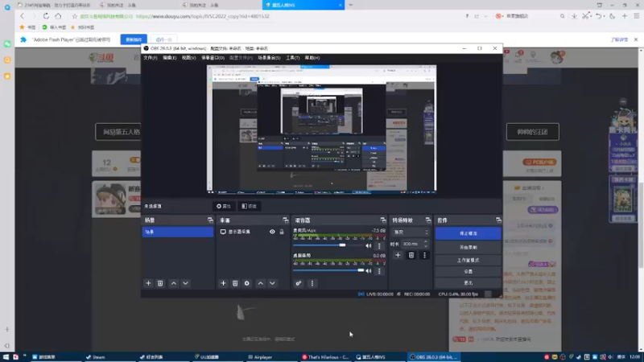This screenshot has width=644, height=362.
Task: Open source Properties button below preview
Action: click(224, 206)
